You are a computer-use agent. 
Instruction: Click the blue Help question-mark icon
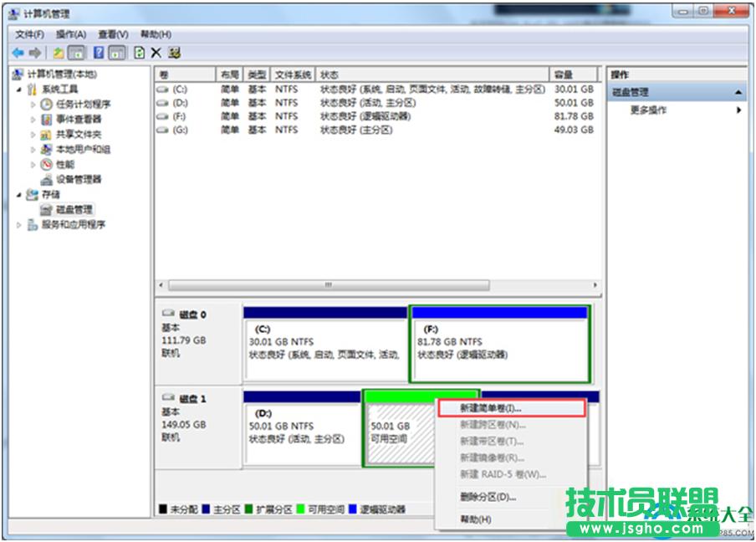point(99,53)
